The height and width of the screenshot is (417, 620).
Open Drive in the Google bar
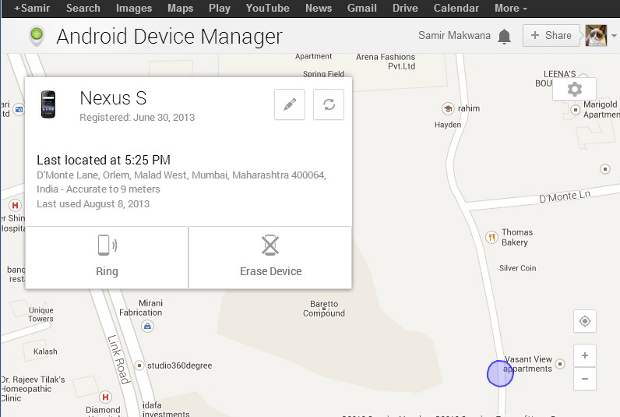405,8
